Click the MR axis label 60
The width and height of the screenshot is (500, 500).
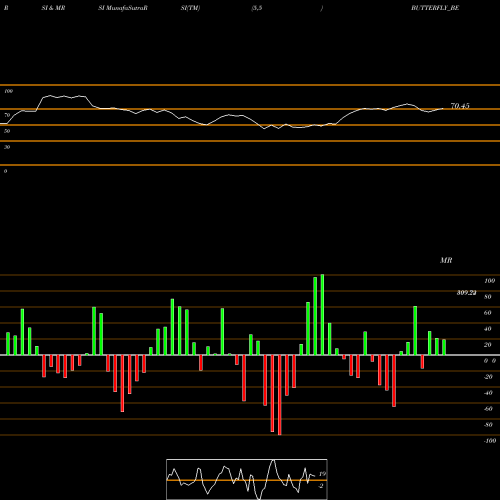point(487,313)
